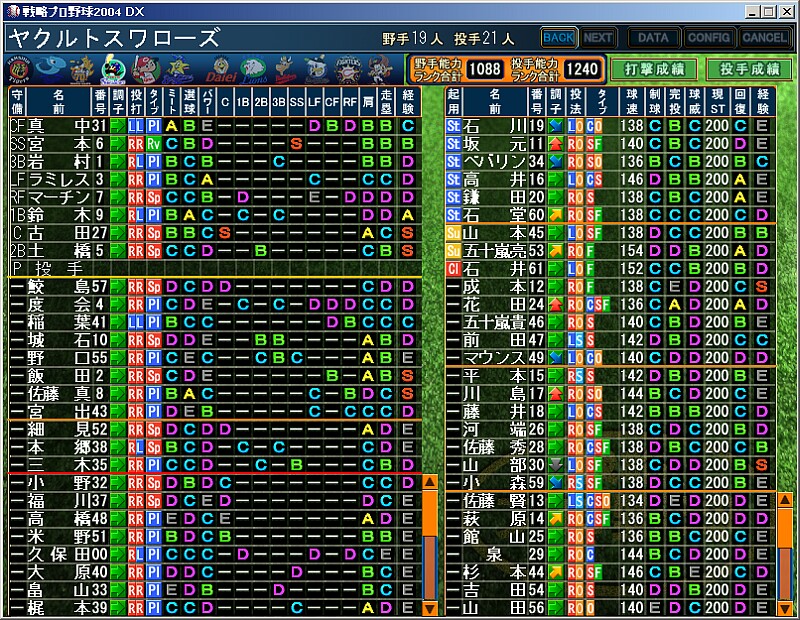Go back with the BACK button
Screen dimensions: 800x620
(x=559, y=38)
